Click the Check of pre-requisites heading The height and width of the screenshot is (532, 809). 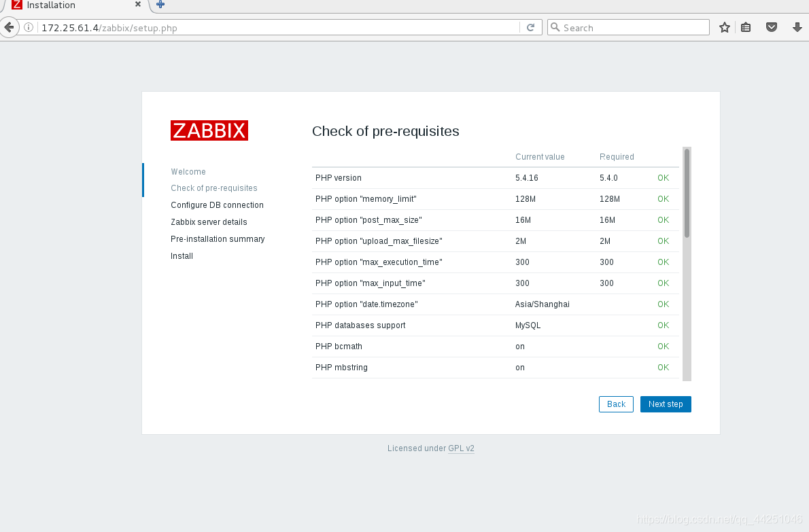385,131
